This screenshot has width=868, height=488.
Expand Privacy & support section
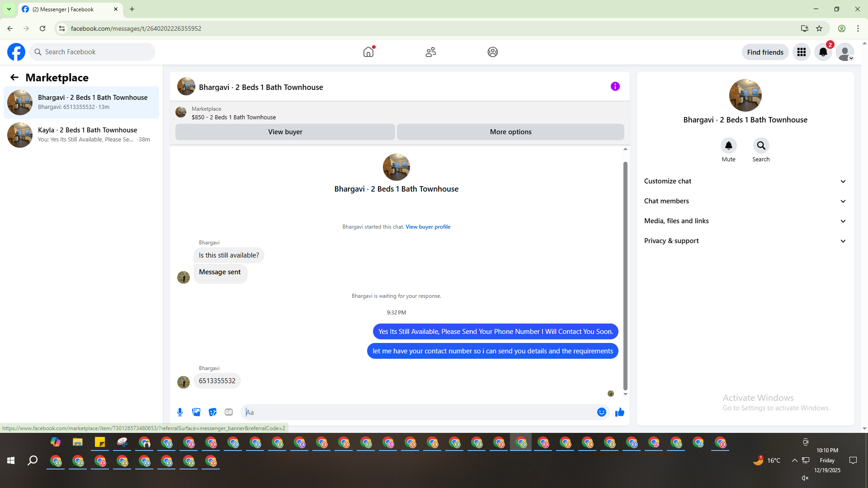point(745,241)
